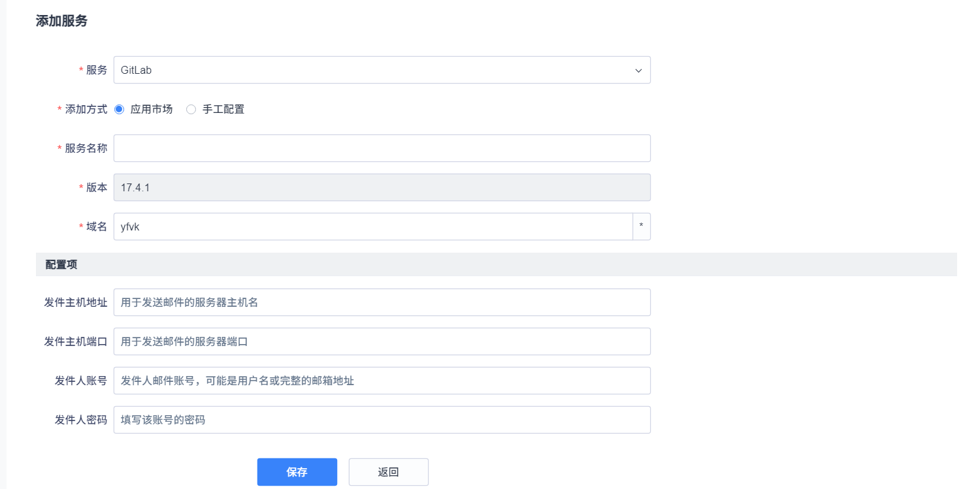The height and width of the screenshot is (489, 980).
Task: Click the 发件人密码 password field
Action: [382, 420]
